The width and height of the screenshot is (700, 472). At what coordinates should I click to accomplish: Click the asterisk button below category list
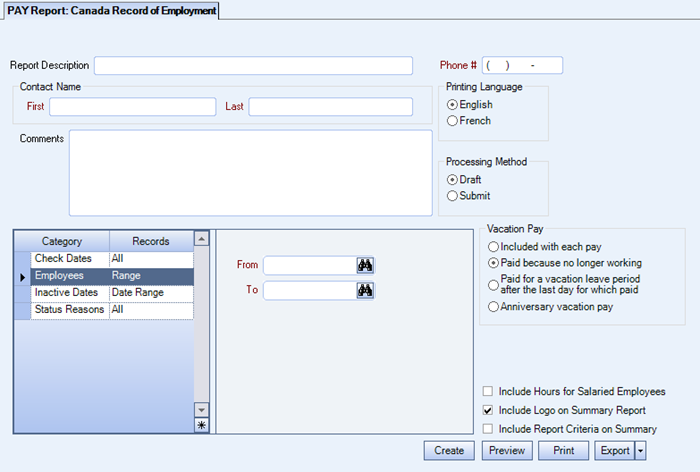[x=201, y=426]
